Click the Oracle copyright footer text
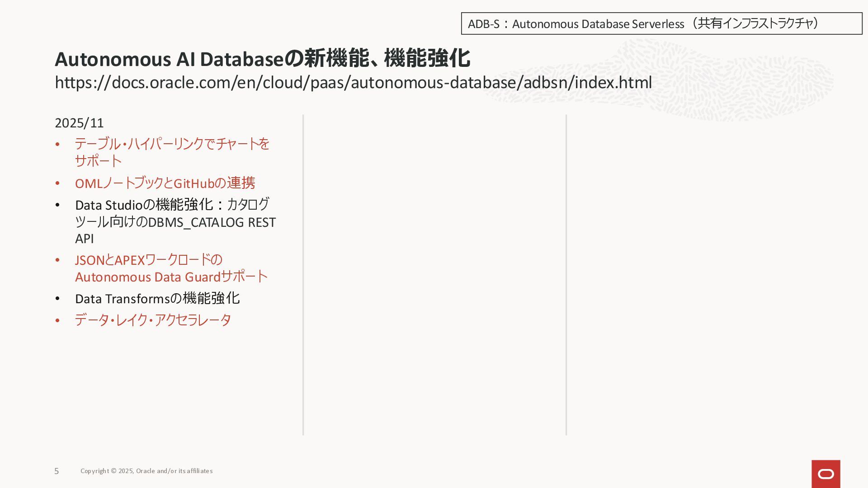Screen dimensions: 868x488 [x=146, y=471]
